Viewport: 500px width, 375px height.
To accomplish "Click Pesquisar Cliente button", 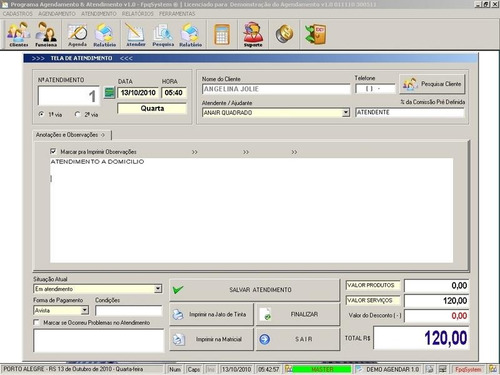I will (432, 84).
